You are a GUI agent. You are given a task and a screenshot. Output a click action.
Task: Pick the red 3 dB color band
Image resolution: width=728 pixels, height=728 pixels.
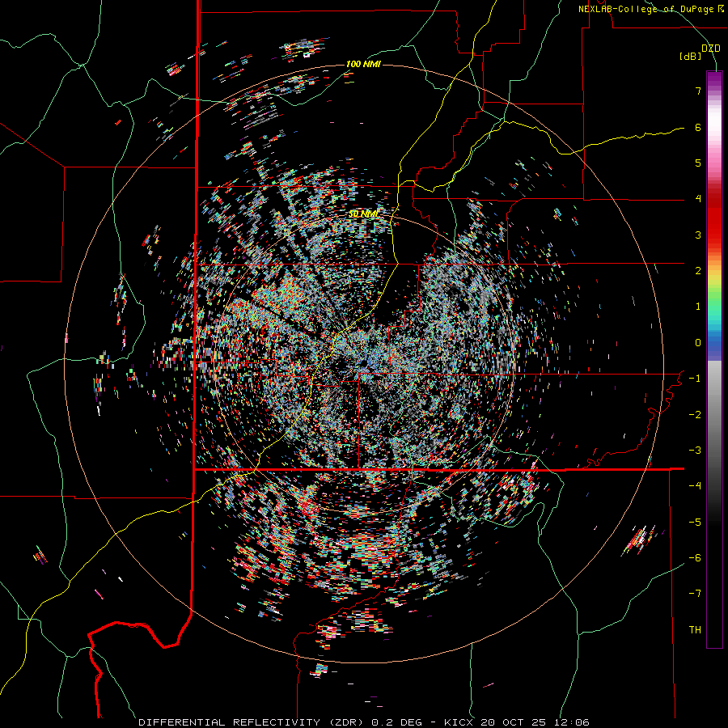coord(714,235)
